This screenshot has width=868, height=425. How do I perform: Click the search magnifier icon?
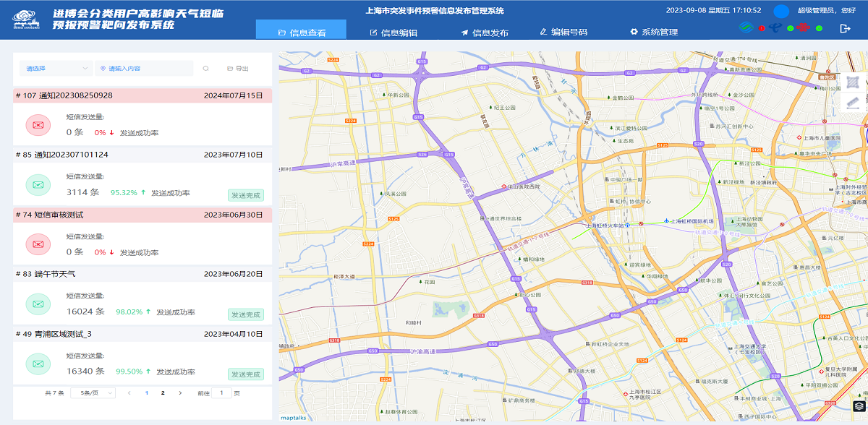pos(206,69)
